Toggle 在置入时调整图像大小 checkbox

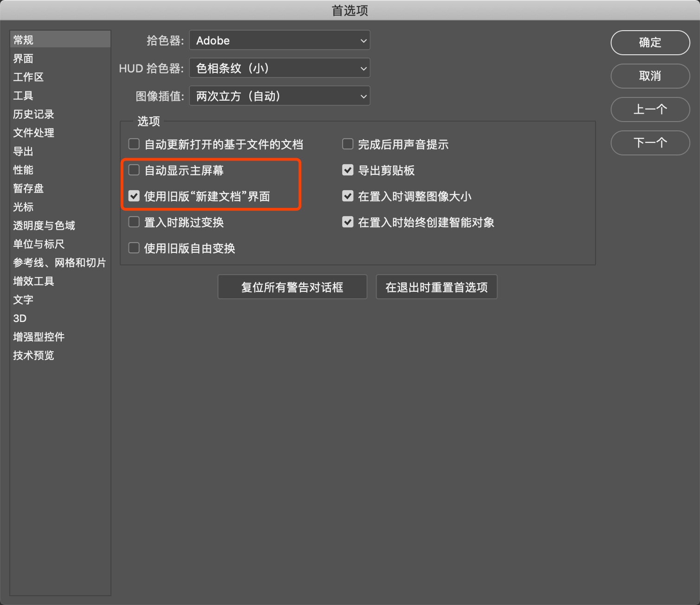pos(348,196)
